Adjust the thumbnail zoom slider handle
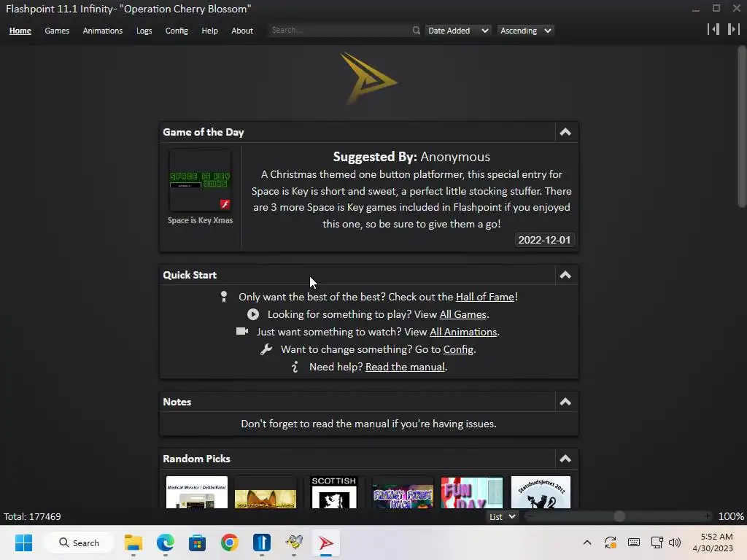This screenshot has height=560, width=747. pyautogui.click(x=619, y=516)
